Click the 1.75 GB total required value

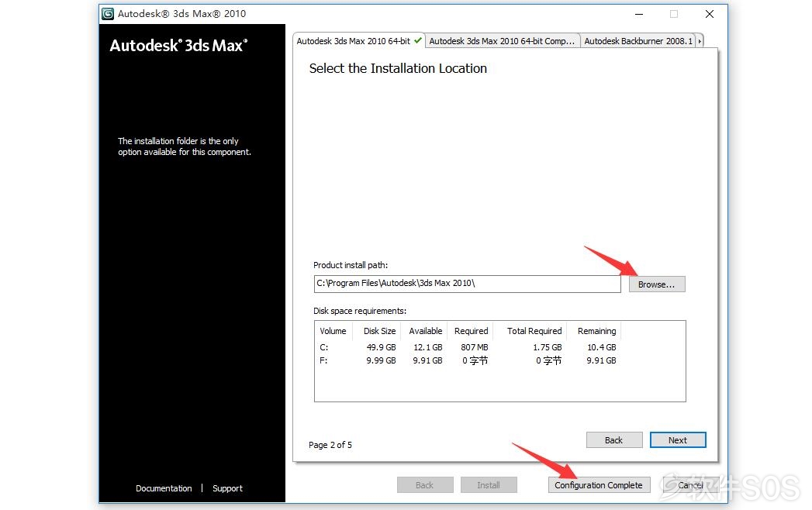click(x=548, y=347)
